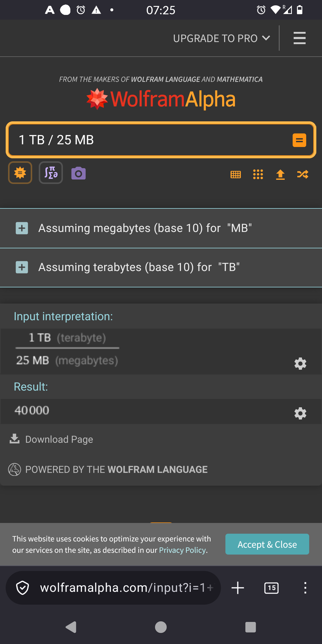The width and height of the screenshot is (322, 644).
Task: Click Powered by the Wolfram Language
Action: click(116, 470)
